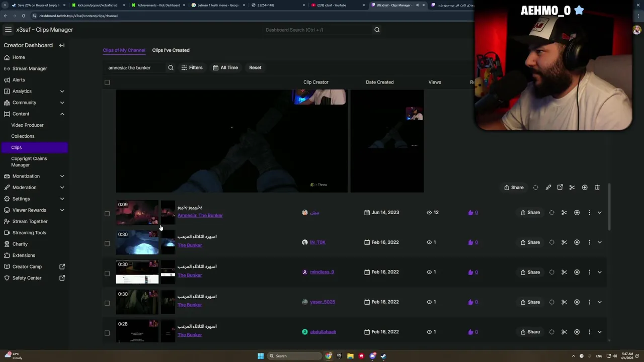Switch to the Clips of My Channel tab
Screen dimensions: 644x362
click(124, 50)
